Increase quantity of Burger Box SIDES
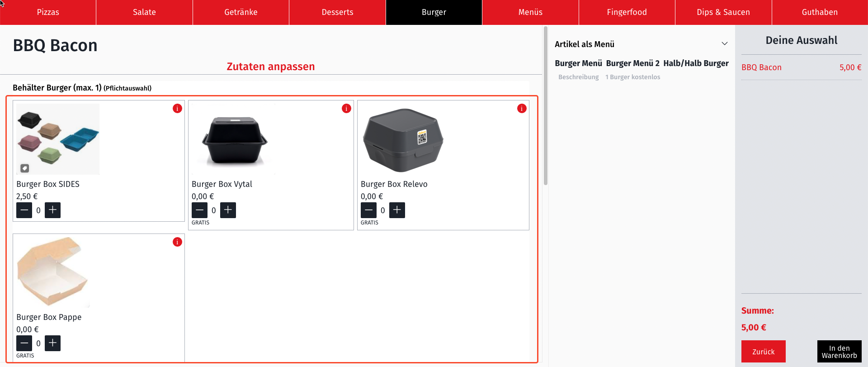Screen dimensions: 868x367 [x=52, y=210]
